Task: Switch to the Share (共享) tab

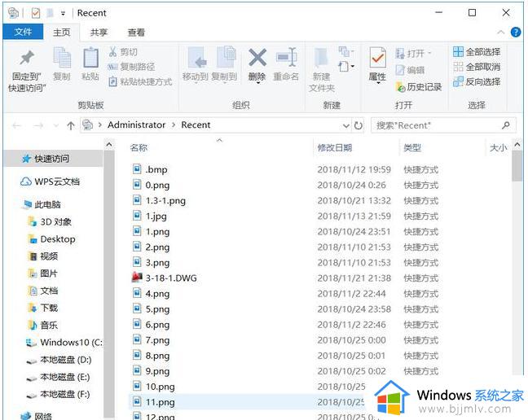Action: click(99, 33)
